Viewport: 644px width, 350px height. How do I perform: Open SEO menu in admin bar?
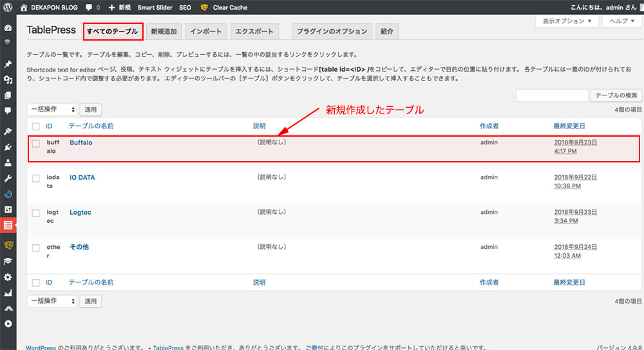(x=185, y=7)
